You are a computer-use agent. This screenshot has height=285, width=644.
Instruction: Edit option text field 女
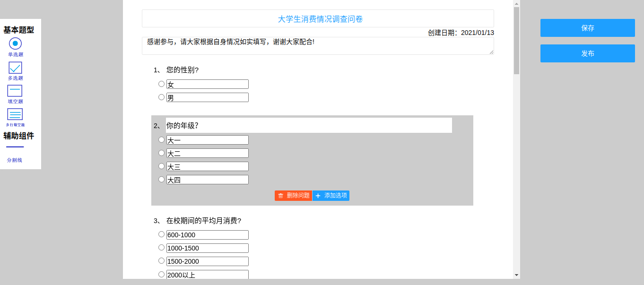[208, 84]
